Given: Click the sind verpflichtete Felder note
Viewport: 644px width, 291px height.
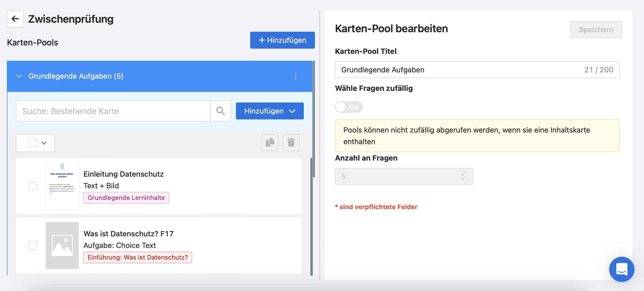Looking at the screenshot, I should (x=376, y=207).
